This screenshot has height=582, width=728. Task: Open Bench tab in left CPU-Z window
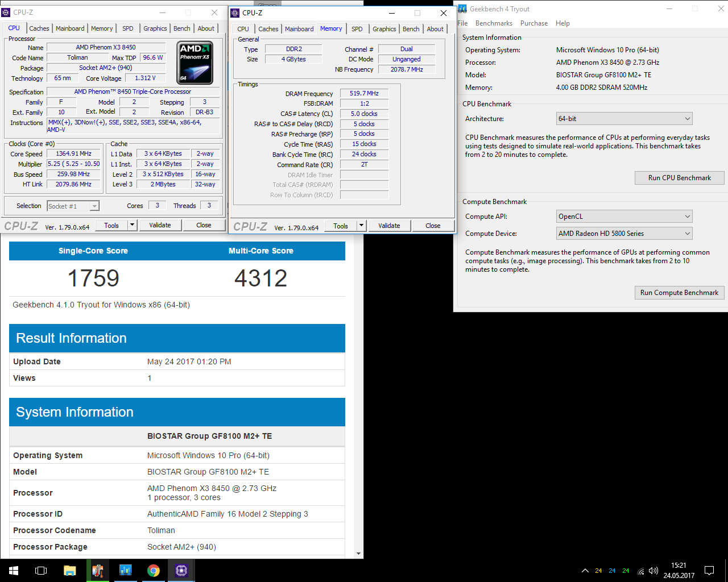pyautogui.click(x=182, y=28)
